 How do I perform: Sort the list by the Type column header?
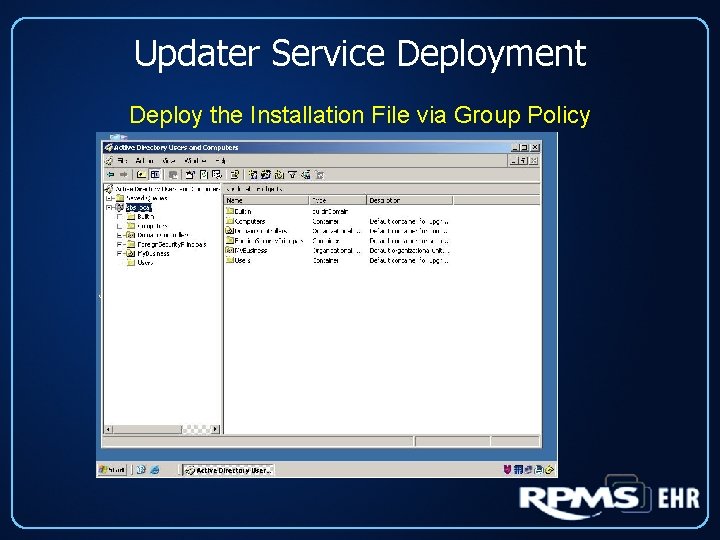[338, 200]
